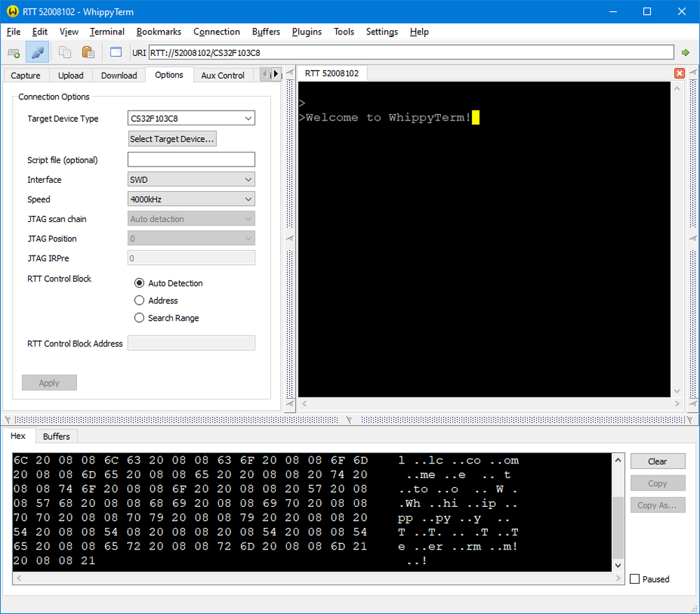The height and width of the screenshot is (614, 700).
Task: Expand the Interface SWD dropdown
Action: [191, 180]
